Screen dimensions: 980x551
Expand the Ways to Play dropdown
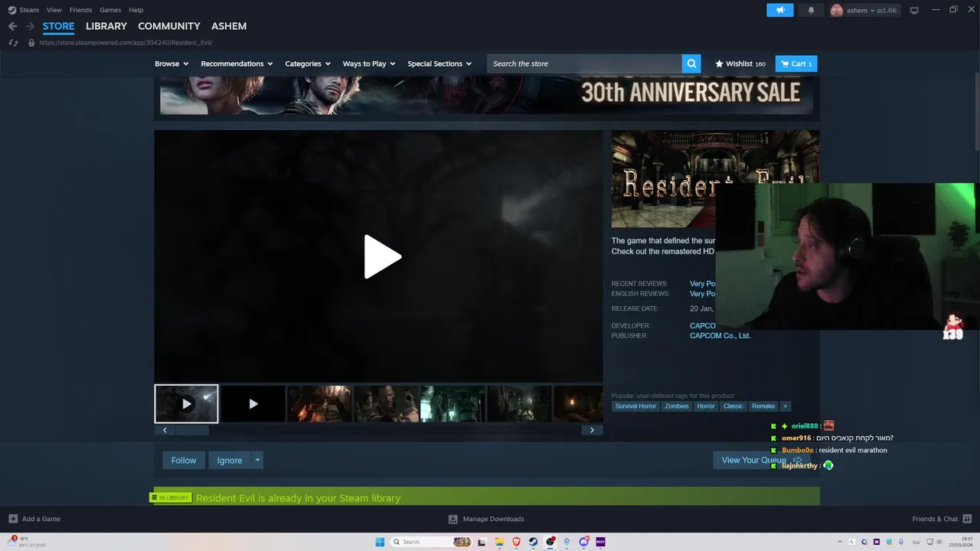tap(369, 64)
